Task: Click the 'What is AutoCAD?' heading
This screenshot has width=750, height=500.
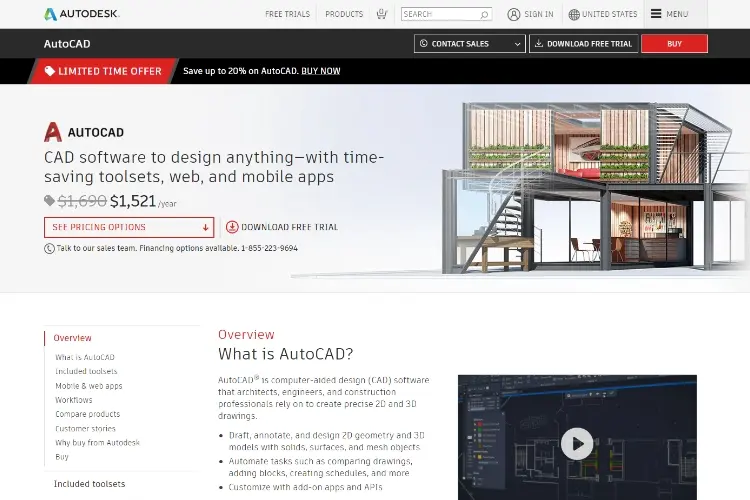Action: point(286,354)
